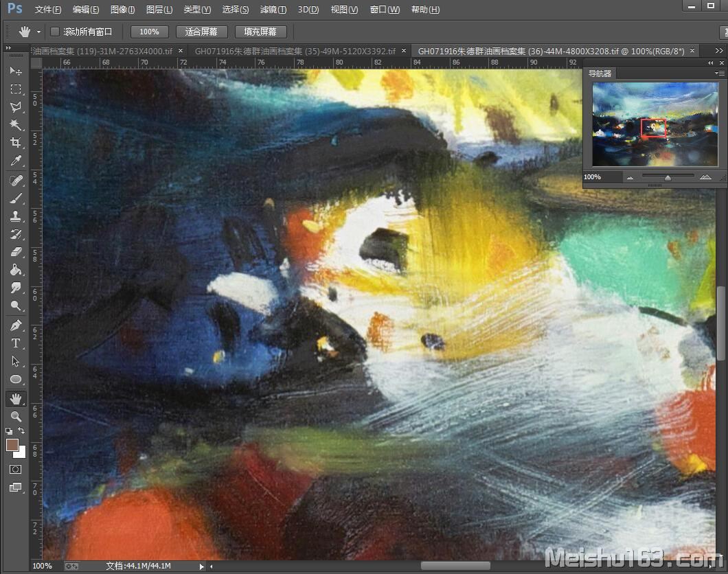Select the Eraser tool
Image resolution: width=728 pixels, height=574 pixels.
pos(16,252)
